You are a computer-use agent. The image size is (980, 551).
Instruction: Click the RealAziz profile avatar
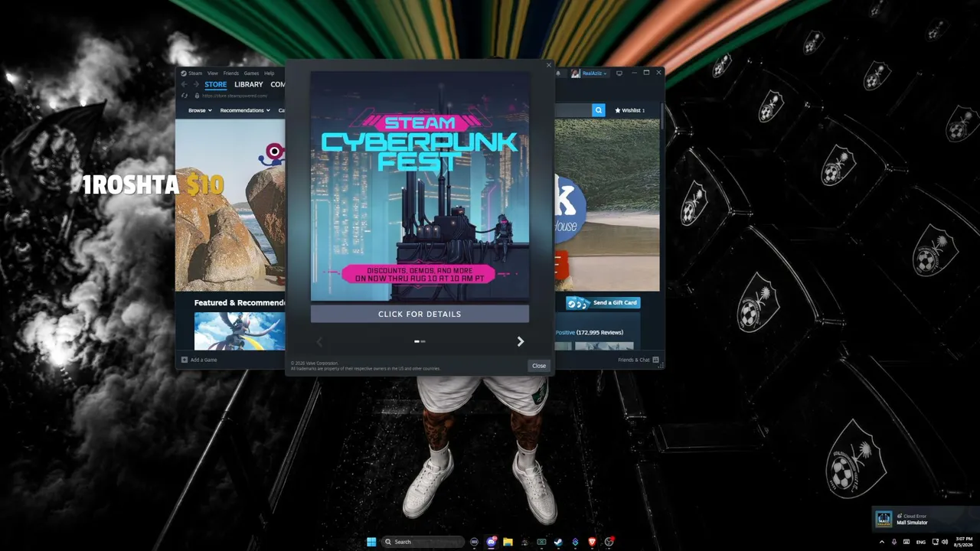click(x=575, y=73)
